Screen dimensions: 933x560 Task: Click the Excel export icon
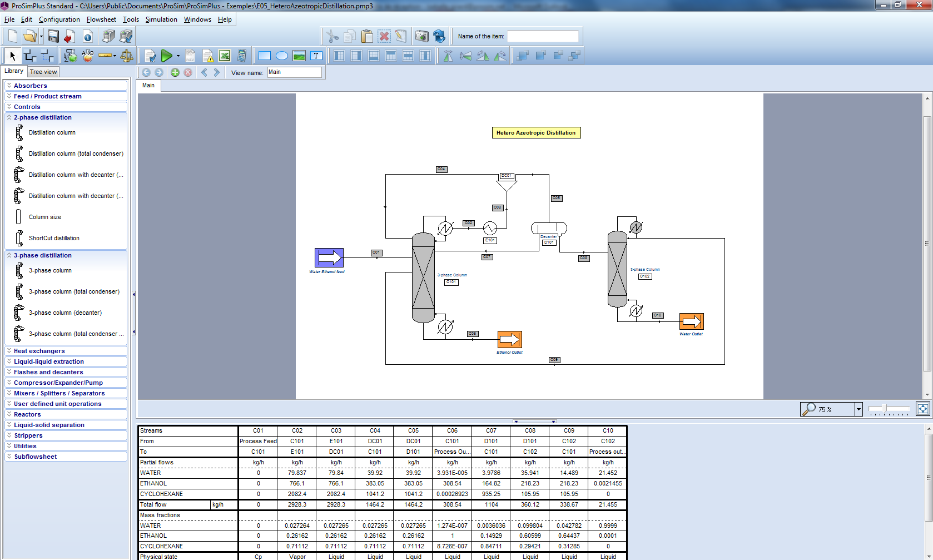pyautogui.click(x=225, y=56)
